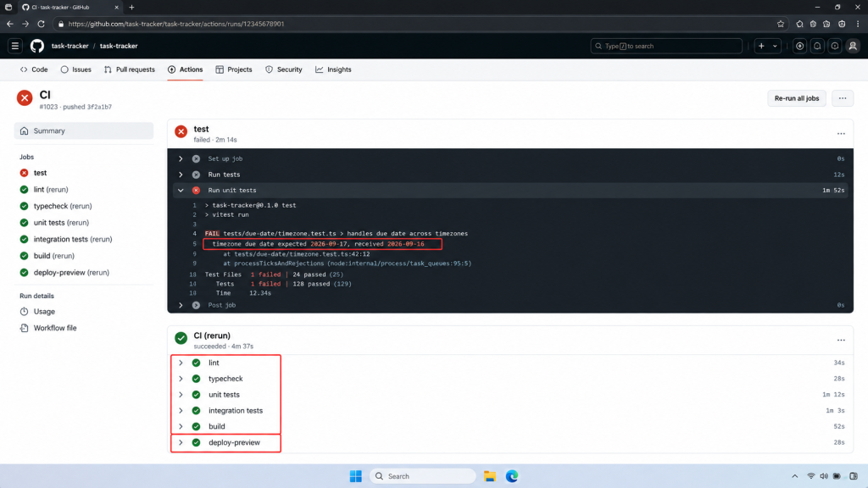Launch File Explorer from the taskbar
Viewport: 868px width, 488px height.
click(x=489, y=476)
